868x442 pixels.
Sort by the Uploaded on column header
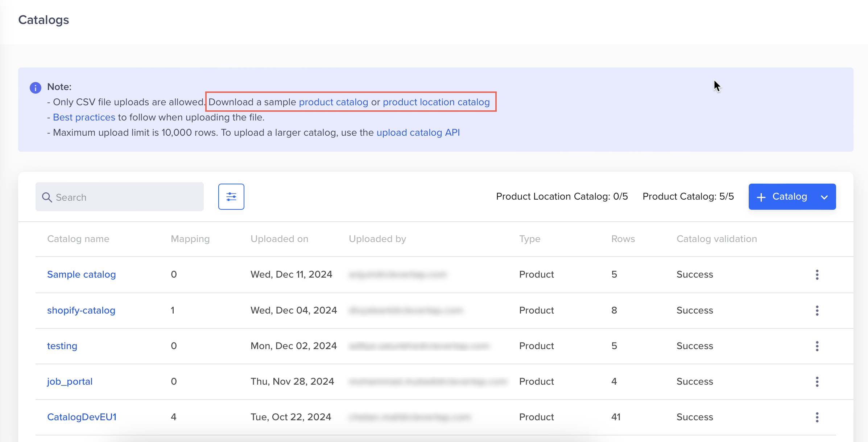click(279, 239)
